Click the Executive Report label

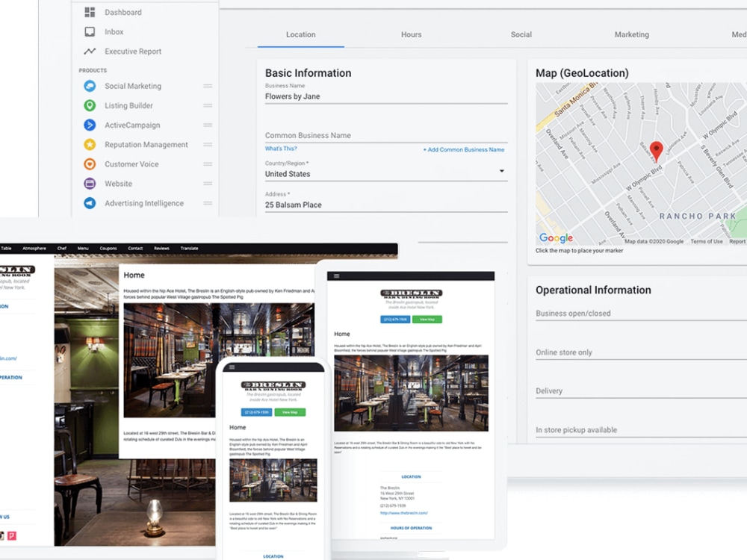[133, 51]
